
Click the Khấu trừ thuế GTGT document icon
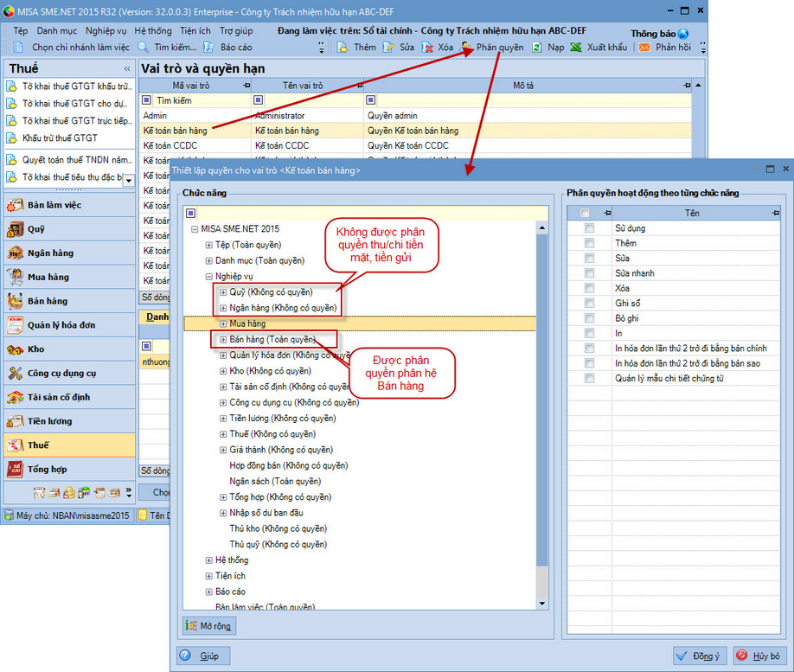11,138
